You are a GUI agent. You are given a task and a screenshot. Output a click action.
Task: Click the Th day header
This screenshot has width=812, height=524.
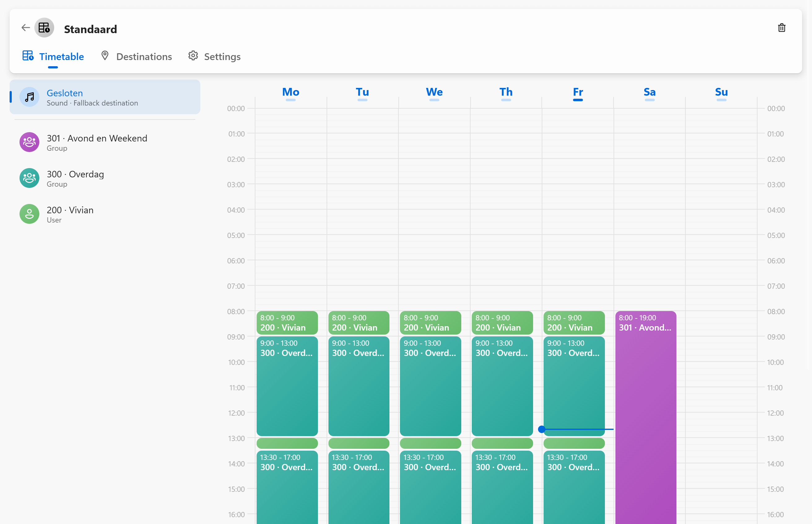[506, 93]
